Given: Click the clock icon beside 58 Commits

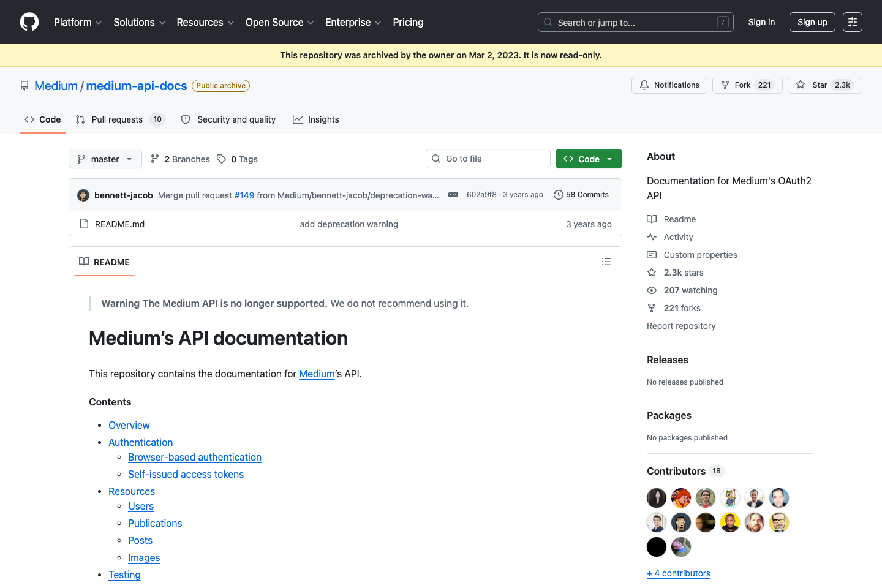Looking at the screenshot, I should [558, 194].
